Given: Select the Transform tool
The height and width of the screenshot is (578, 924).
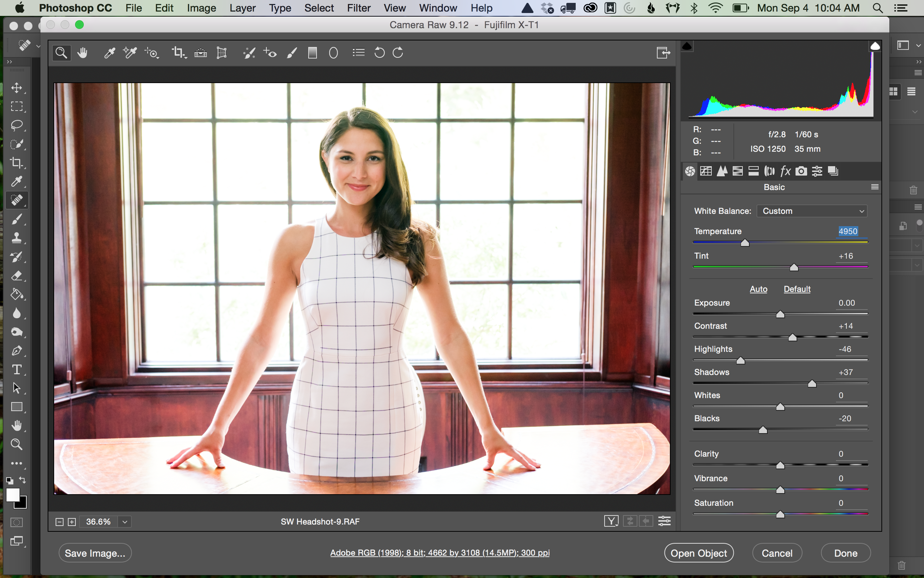Looking at the screenshot, I should [222, 53].
